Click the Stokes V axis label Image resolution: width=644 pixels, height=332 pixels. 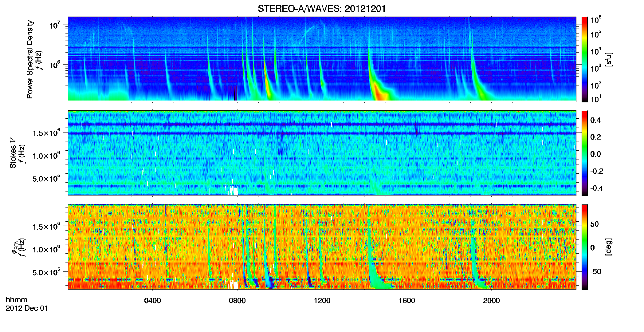click(13, 153)
